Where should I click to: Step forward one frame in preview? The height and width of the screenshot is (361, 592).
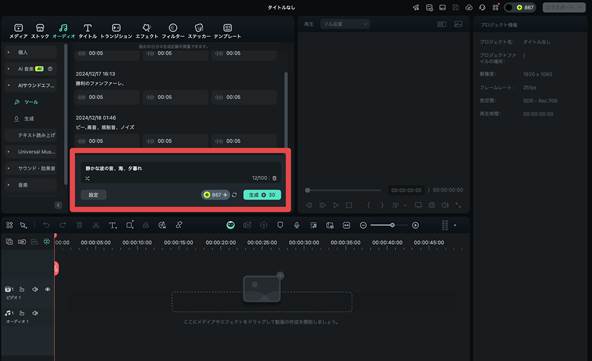click(322, 205)
